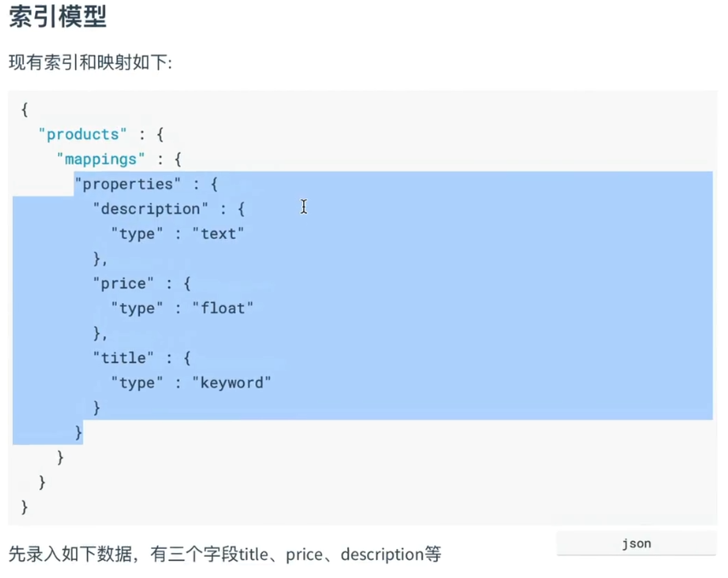Viewport: 728px width, 578px height.
Task: Click the "properties" key in code
Action: coord(128,184)
